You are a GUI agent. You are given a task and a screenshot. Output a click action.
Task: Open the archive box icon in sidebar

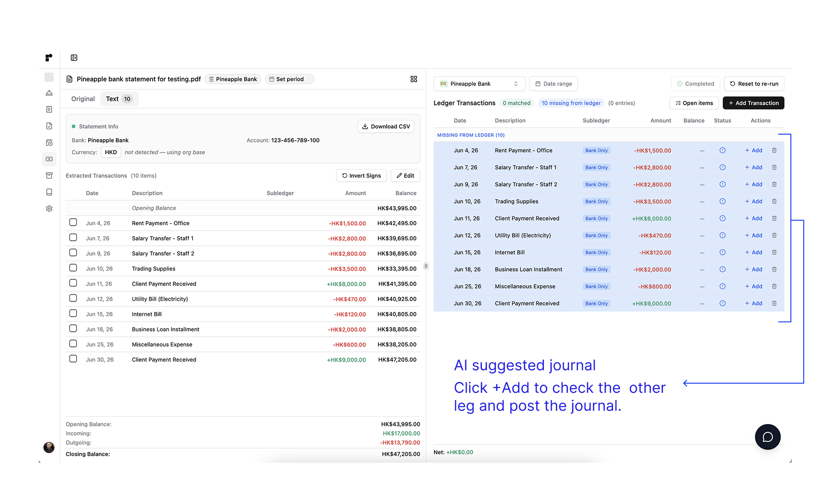49,176
